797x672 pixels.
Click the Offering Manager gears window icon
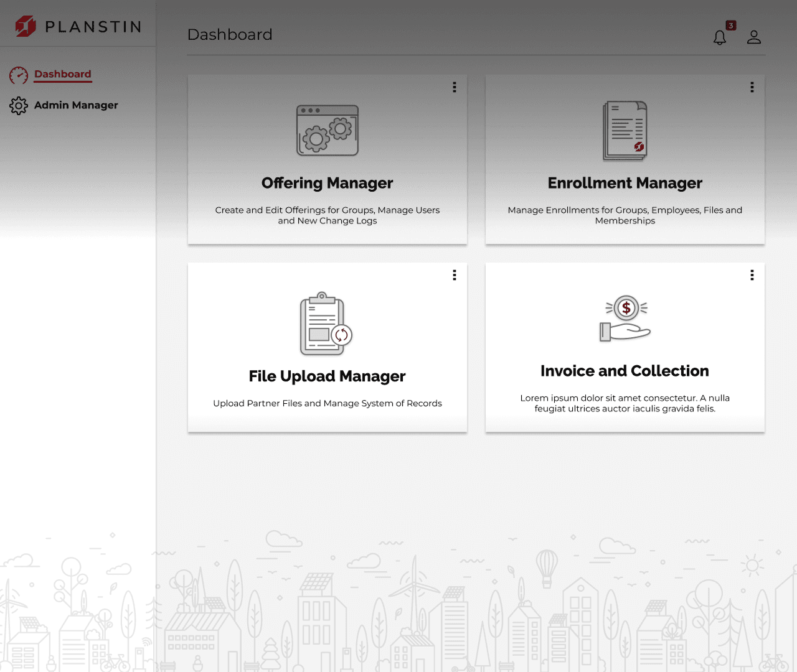(328, 130)
